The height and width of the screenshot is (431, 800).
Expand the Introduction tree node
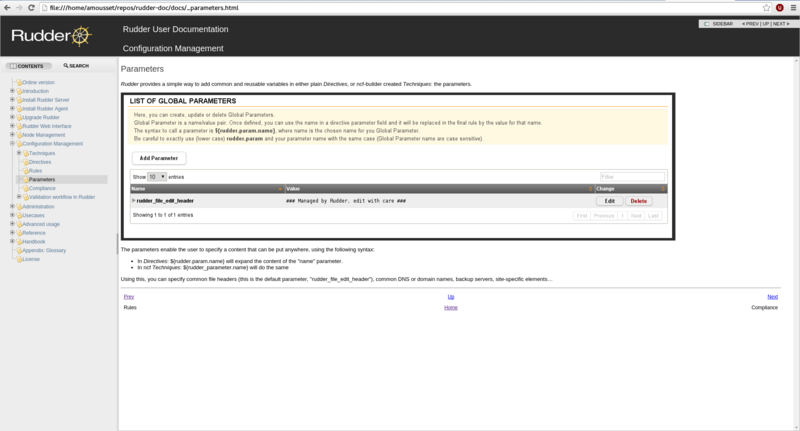[12, 91]
